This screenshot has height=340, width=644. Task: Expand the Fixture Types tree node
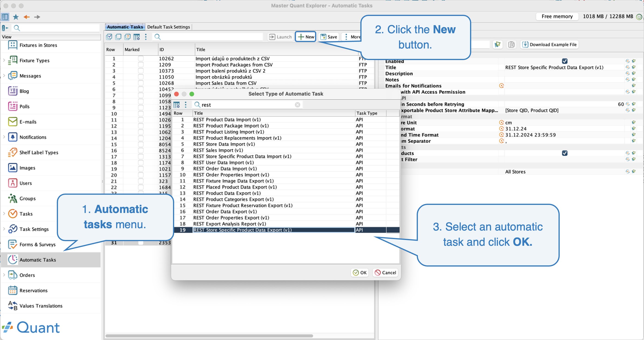(x=4, y=60)
